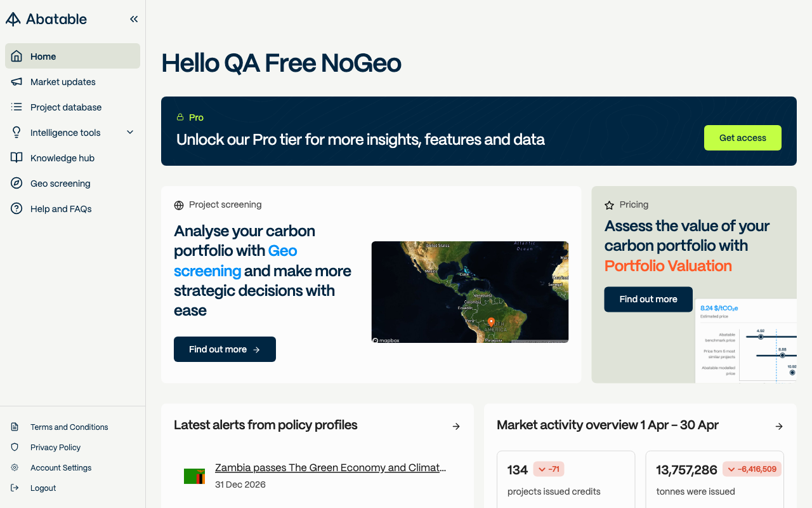
Task: Open Market activity overview arrow
Action: [779, 426]
